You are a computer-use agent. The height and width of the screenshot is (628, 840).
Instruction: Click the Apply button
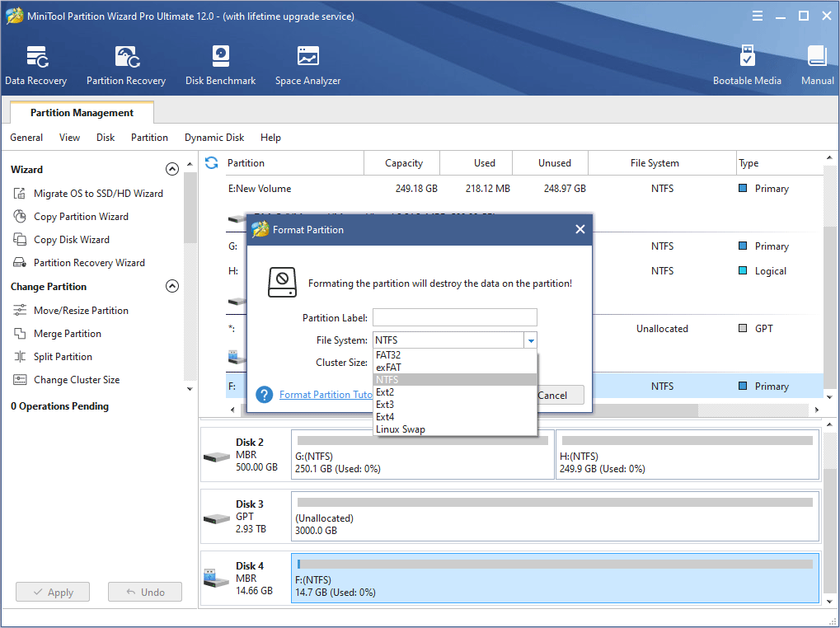coord(52,592)
